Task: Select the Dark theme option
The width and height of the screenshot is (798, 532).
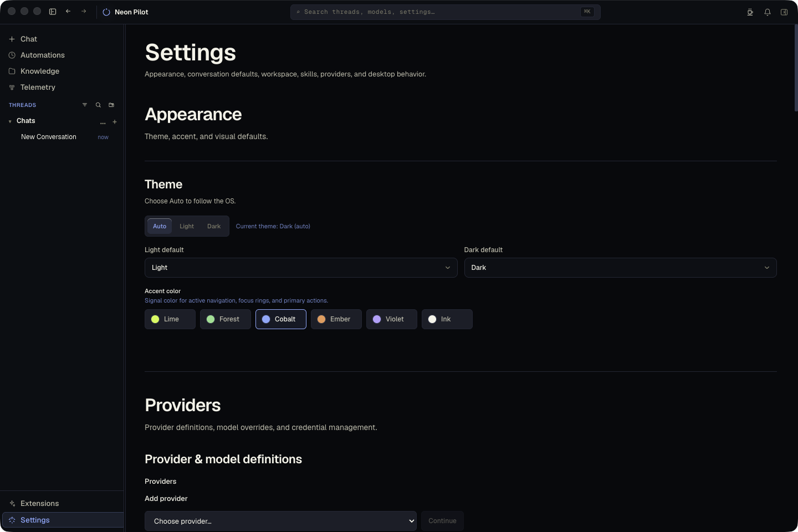Action: [x=214, y=226]
